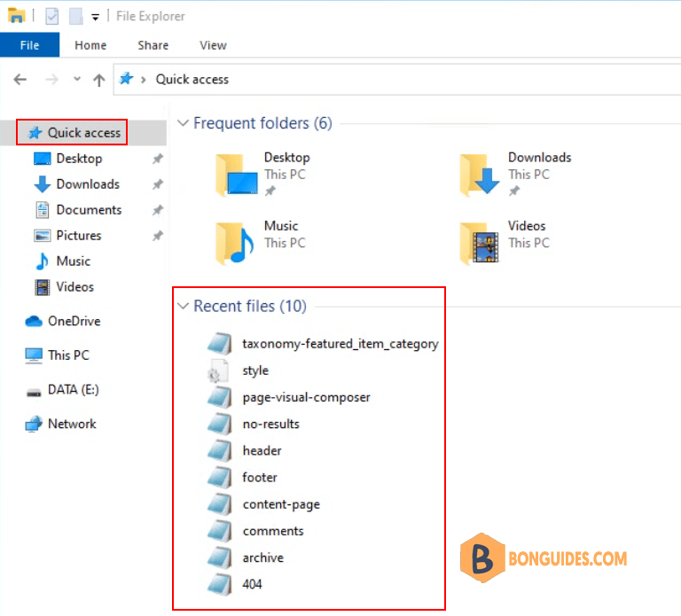Viewport: 681px width, 616px height.
Task: Collapse the Recent files group
Action: [x=183, y=306]
